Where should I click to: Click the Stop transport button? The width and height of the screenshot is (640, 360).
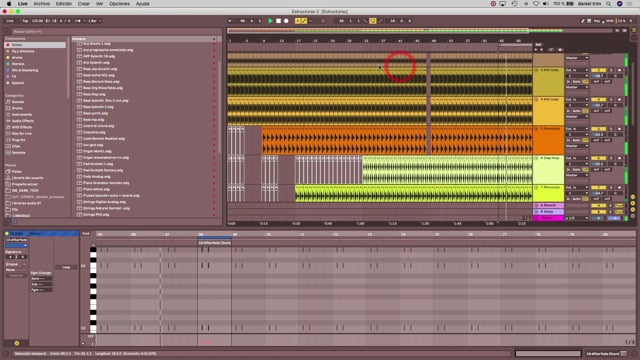[278, 21]
